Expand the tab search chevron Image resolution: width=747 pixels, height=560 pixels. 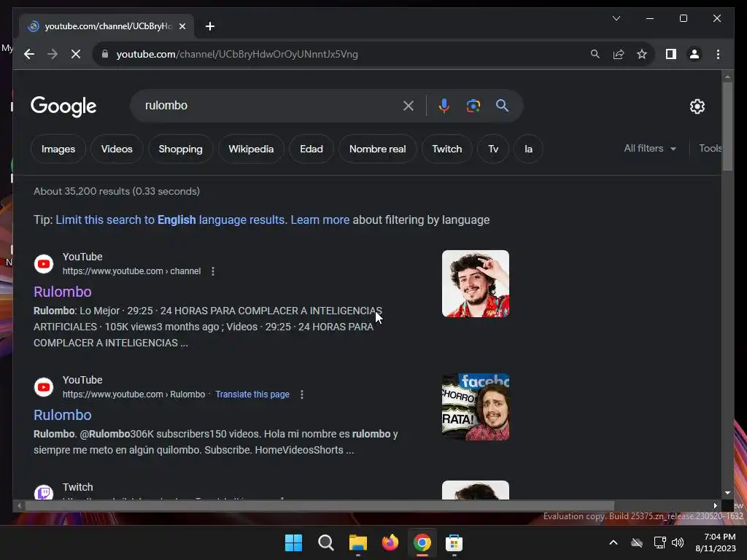pyautogui.click(x=616, y=18)
